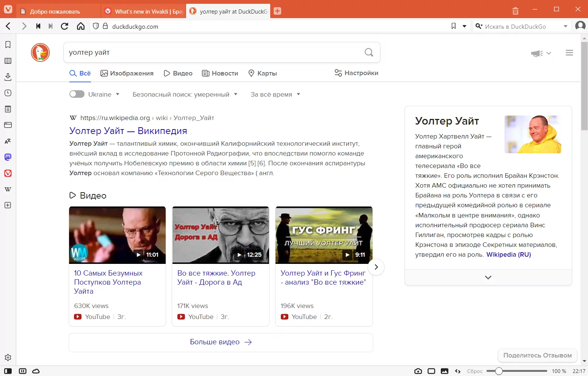
Task: Open a new tab
Action: pos(277,11)
